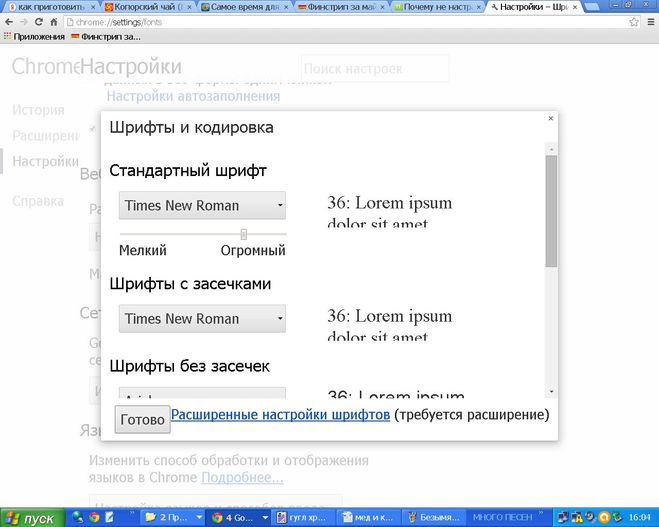The height and width of the screenshot is (527, 659).
Task: Click the Огромный slider label
Action: pyautogui.click(x=253, y=250)
